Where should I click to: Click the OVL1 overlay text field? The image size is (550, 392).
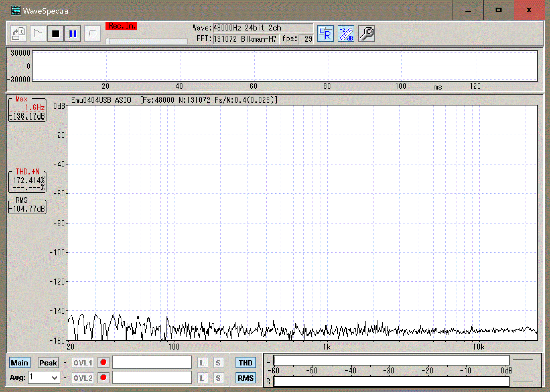(152, 362)
